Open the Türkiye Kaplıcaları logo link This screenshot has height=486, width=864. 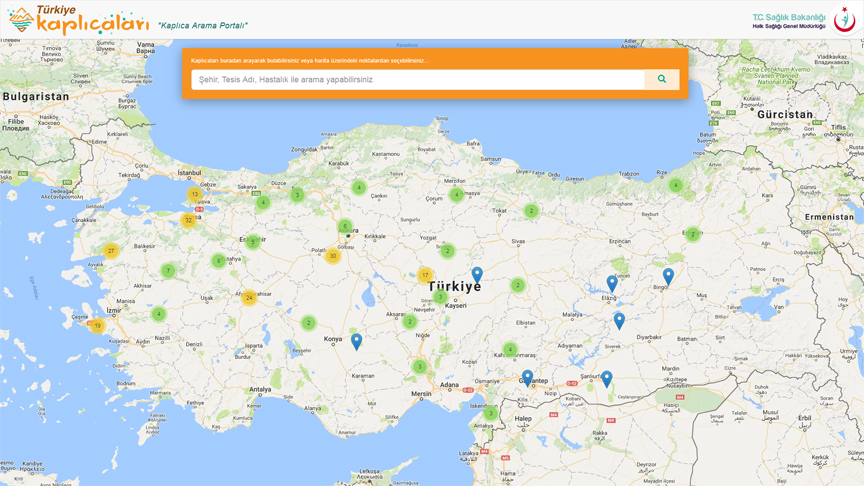coord(79,20)
